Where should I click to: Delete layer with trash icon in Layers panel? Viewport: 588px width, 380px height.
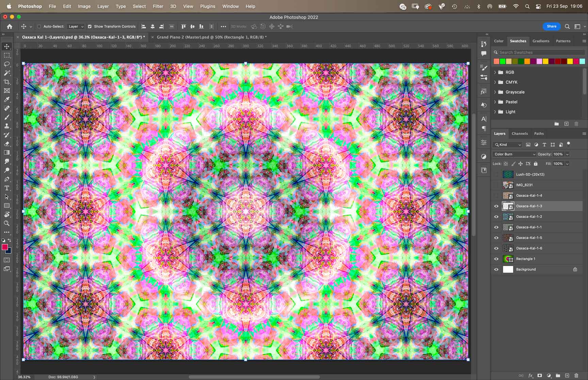pos(576,376)
